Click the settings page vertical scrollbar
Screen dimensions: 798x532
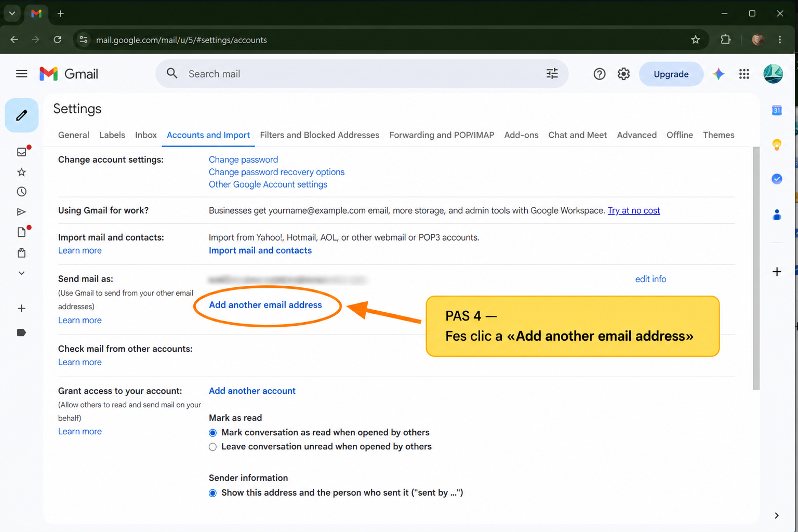[x=756, y=268]
